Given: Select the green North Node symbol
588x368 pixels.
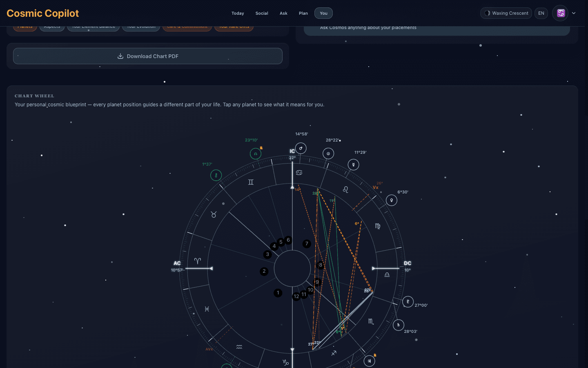Looking at the screenshot, I should [256, 154].
